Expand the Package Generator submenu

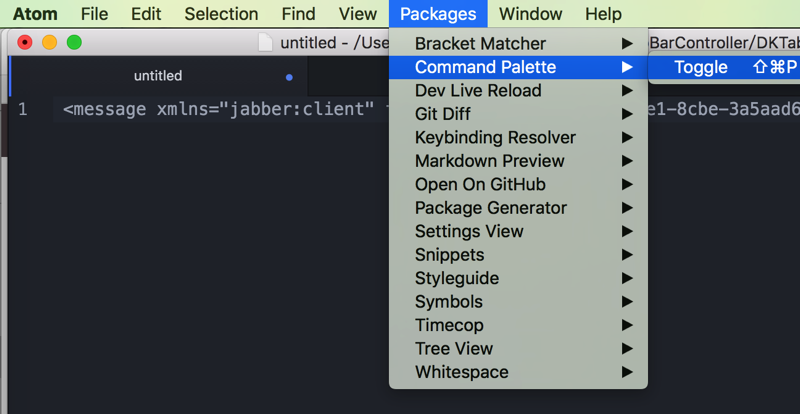point(518,208)
